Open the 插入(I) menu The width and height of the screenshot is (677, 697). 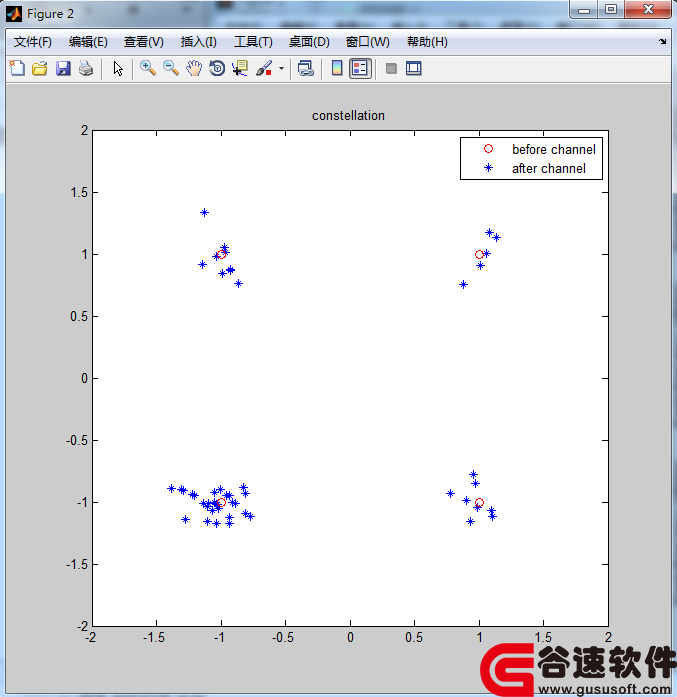point(199,42)
